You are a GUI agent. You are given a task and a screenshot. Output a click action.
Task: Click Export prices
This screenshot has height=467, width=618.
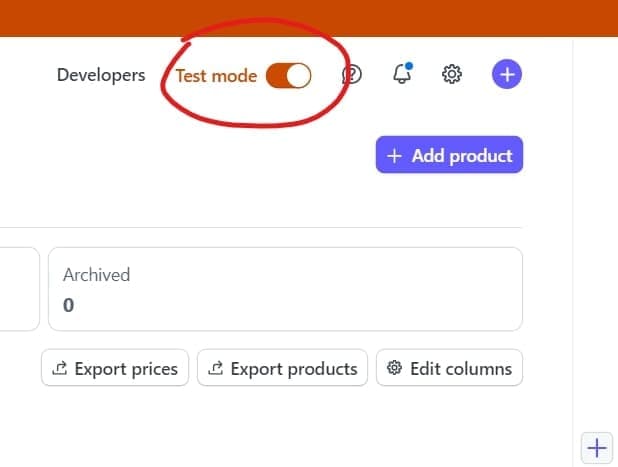(x=114, y=368)
